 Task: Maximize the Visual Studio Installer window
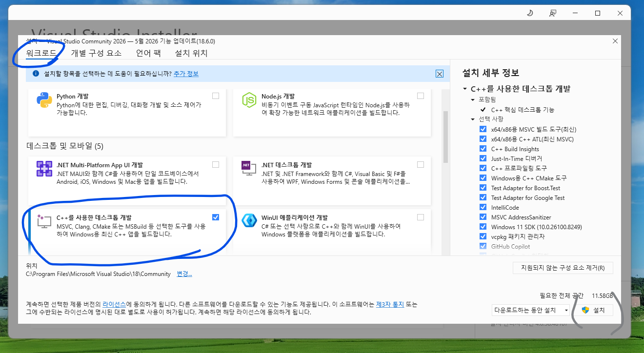click(x=598, y=13)
